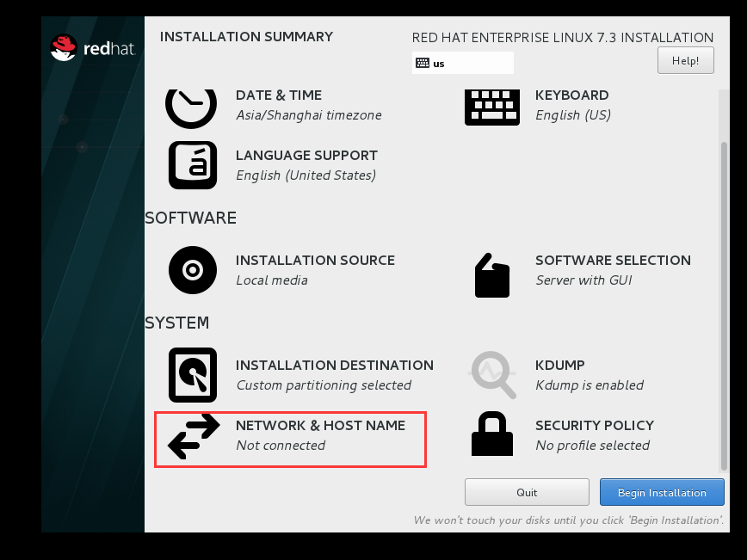Screen dimensions: 747x560
Task: Click the Quit button
Action: 527,492
